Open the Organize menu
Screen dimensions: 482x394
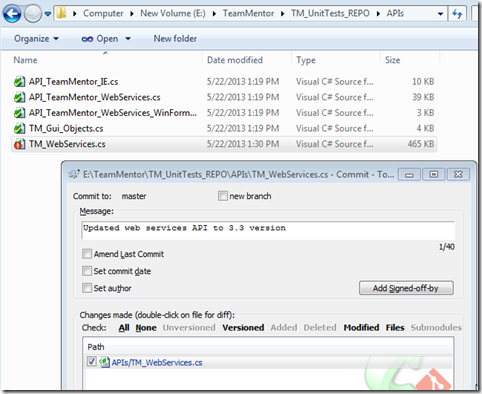(36, 39)
